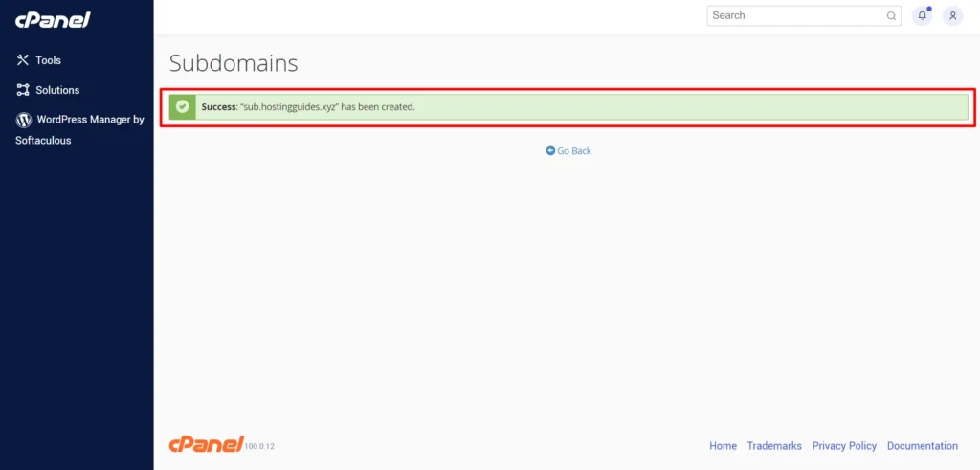Click the Tools wrench icon in the sidebar

[23, 60]
